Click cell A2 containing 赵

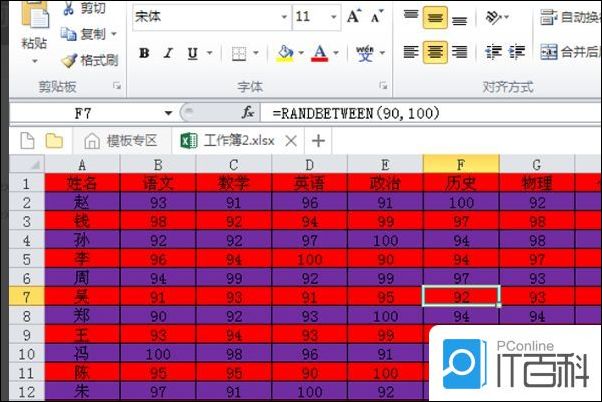pos(82,202)
